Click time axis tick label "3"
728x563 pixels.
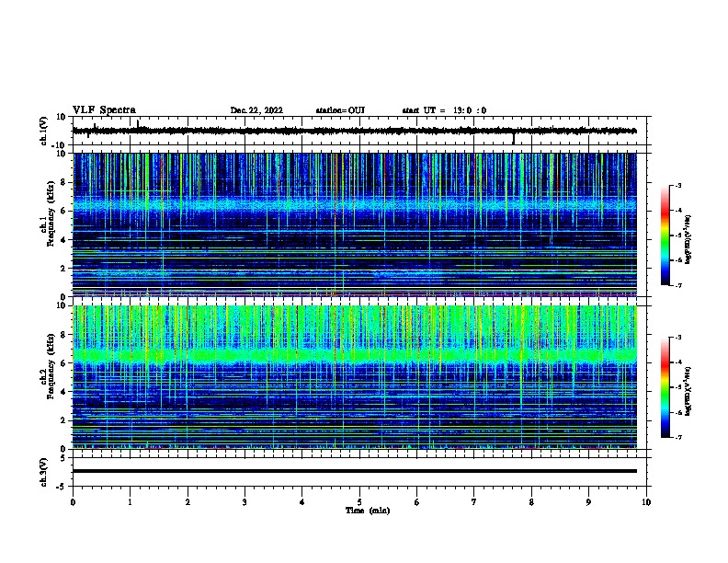click(x=245, y=502)
